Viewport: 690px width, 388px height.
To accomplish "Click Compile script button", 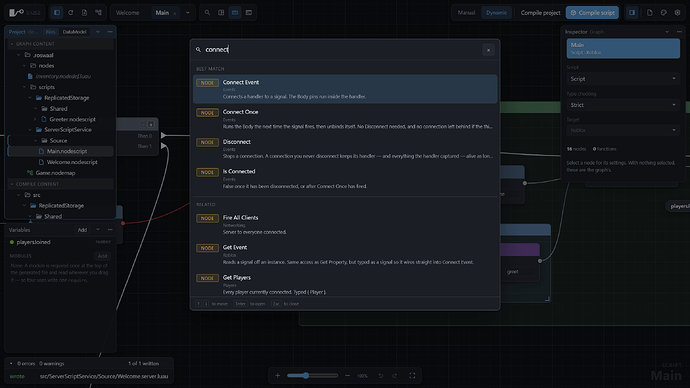I will tap(592, 13).
